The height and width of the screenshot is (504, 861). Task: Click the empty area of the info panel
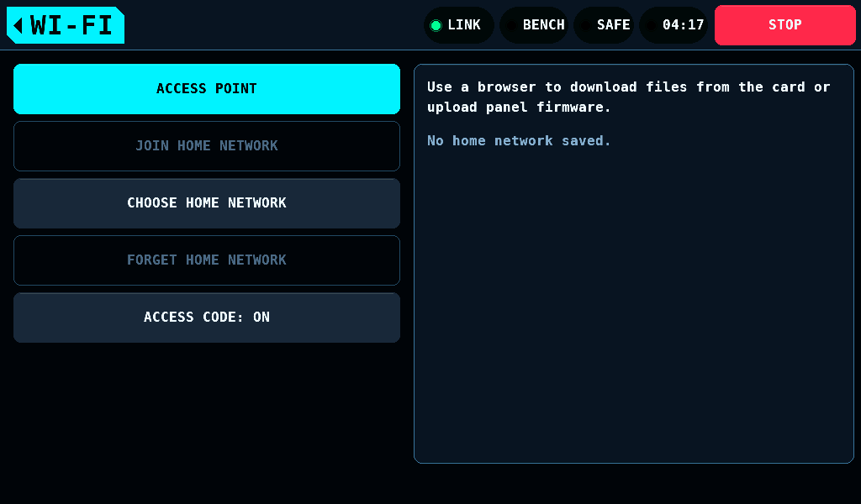coord(634,307)
